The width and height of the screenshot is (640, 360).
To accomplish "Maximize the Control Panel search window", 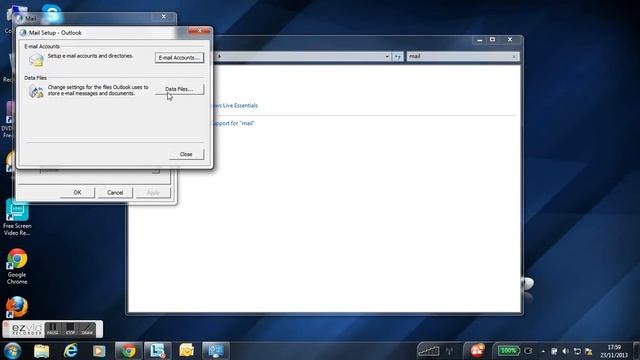I will (493, 40).
